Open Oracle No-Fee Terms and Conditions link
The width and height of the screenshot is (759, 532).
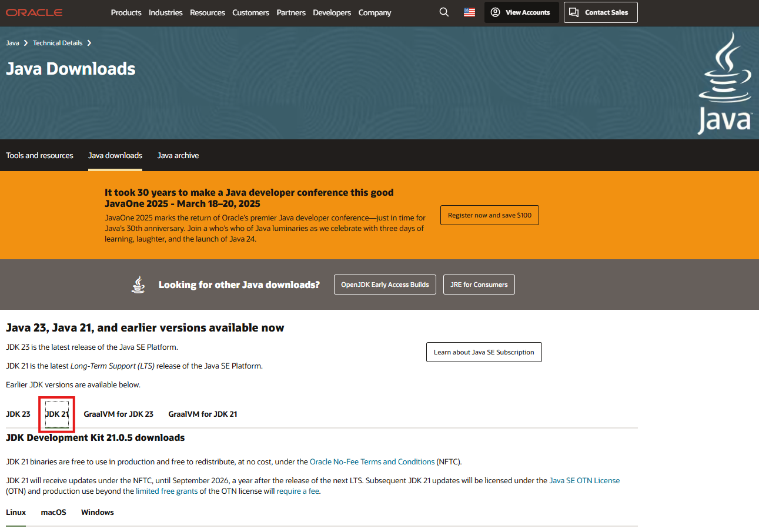pyautogui.click(x=372, y=462)
